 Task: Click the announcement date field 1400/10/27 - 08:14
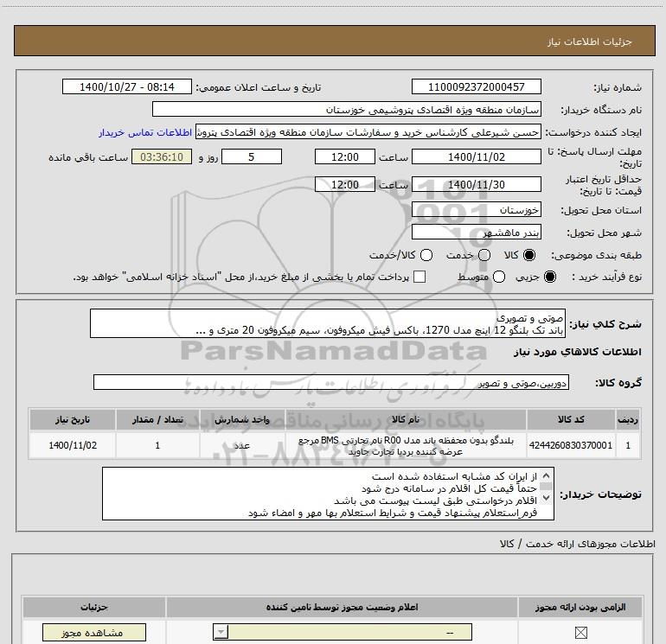pyautogui.click(x=127, y=86)
